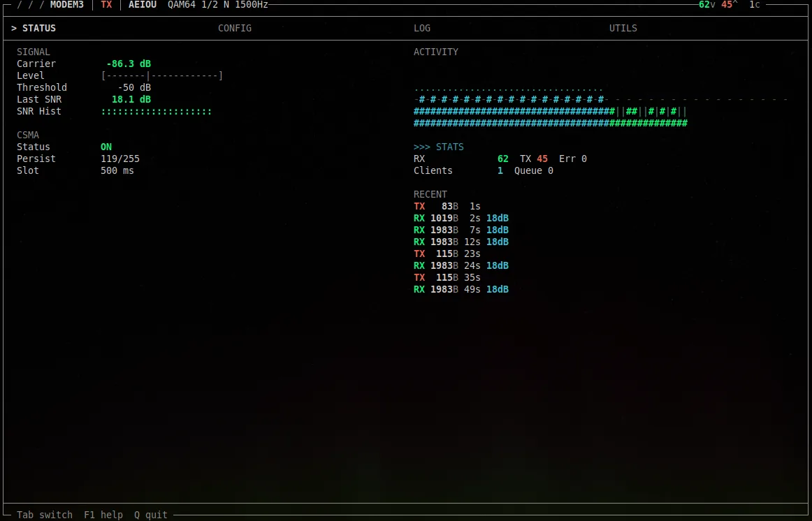This screenshot has height=521, width=812.
Task: Click the solid green-tipped activity bar
Action: pos(551,123)
